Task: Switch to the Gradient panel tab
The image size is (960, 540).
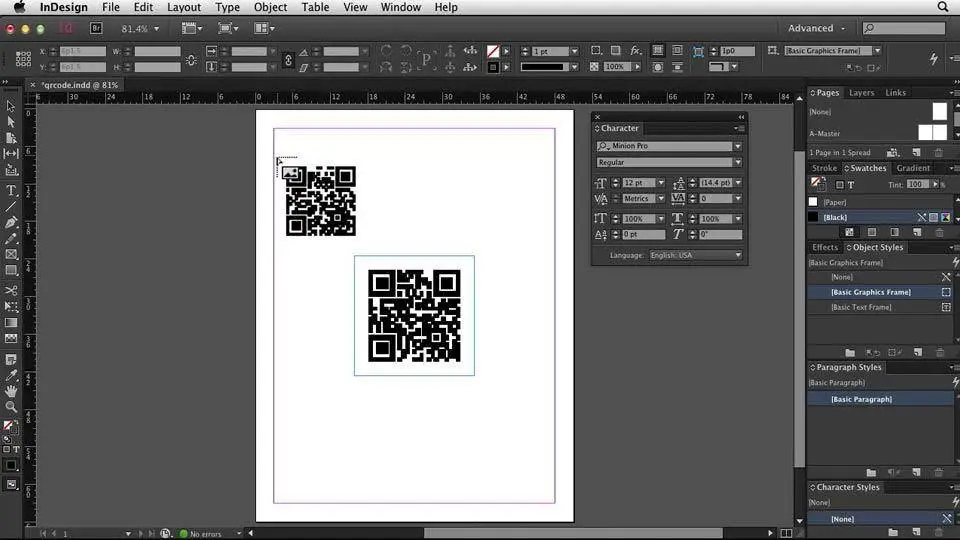Action: [913, 168]
